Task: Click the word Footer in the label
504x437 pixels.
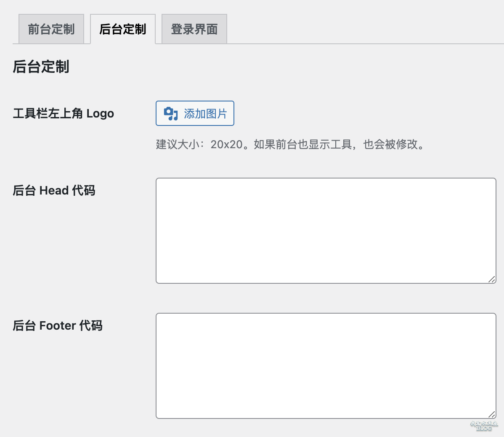Action: tap(58, 325)
